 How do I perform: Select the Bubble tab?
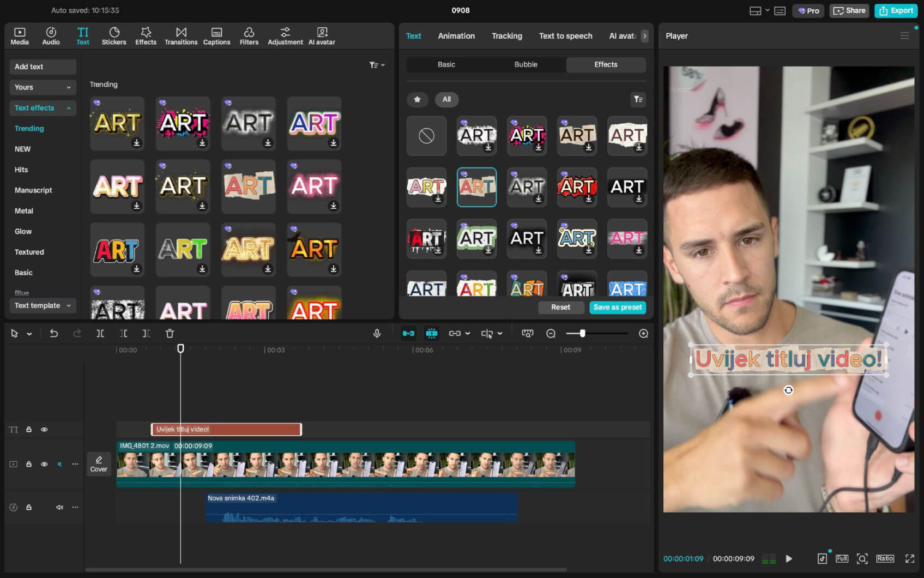click(x=526, y=64)
